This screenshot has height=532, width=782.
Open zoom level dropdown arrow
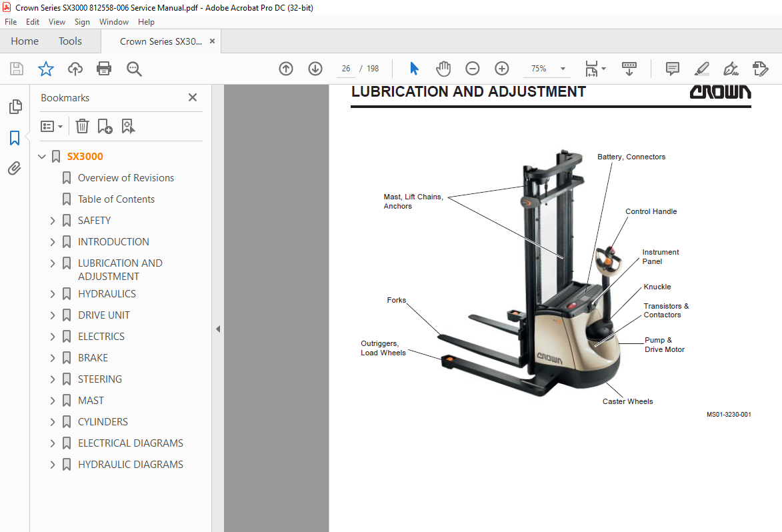tap(563, 69)
